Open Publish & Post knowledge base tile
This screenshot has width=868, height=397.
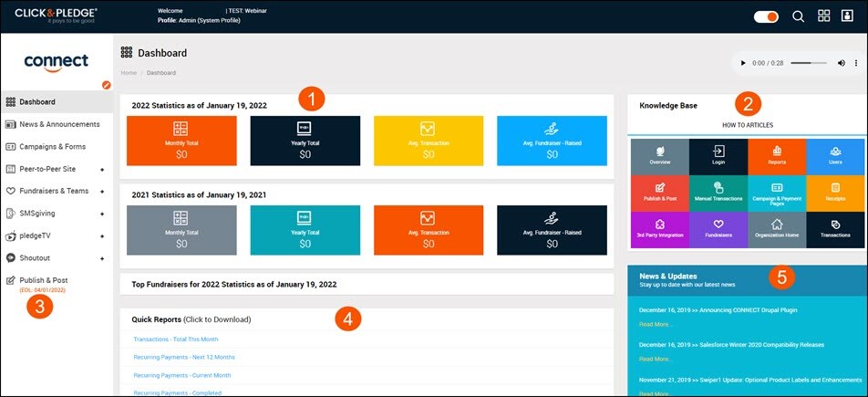coord(660,193)
